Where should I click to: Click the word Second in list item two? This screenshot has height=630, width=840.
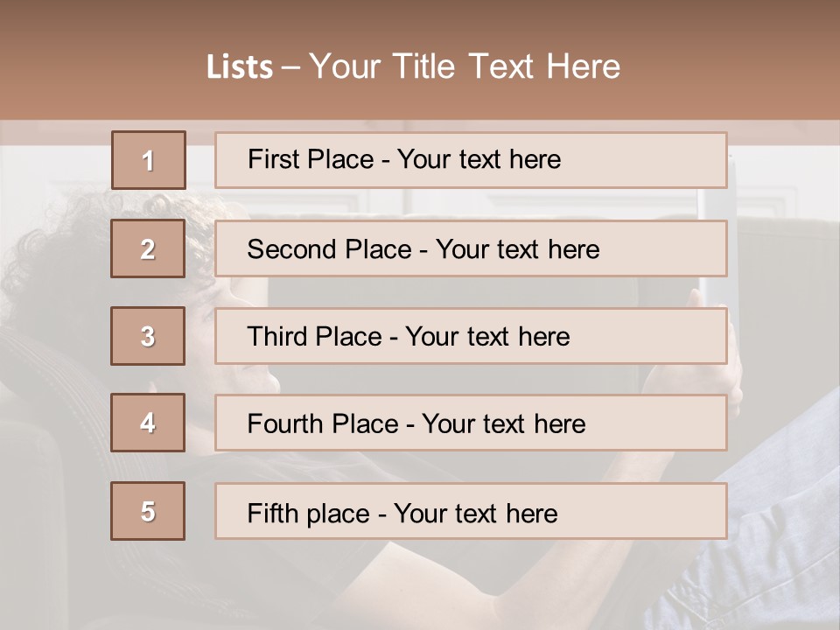(x=292, y=249)
